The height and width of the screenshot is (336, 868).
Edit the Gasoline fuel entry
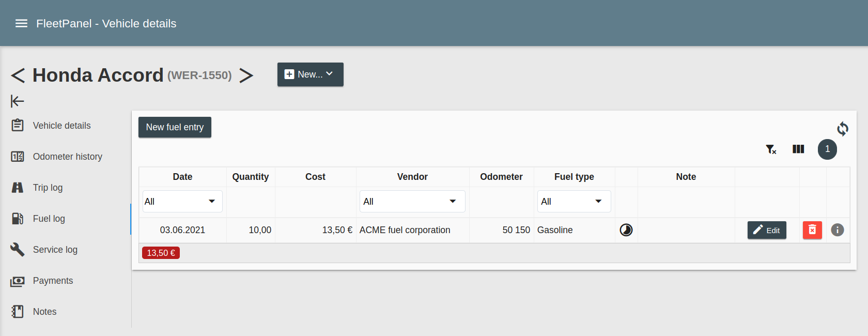tap(766, 230)
